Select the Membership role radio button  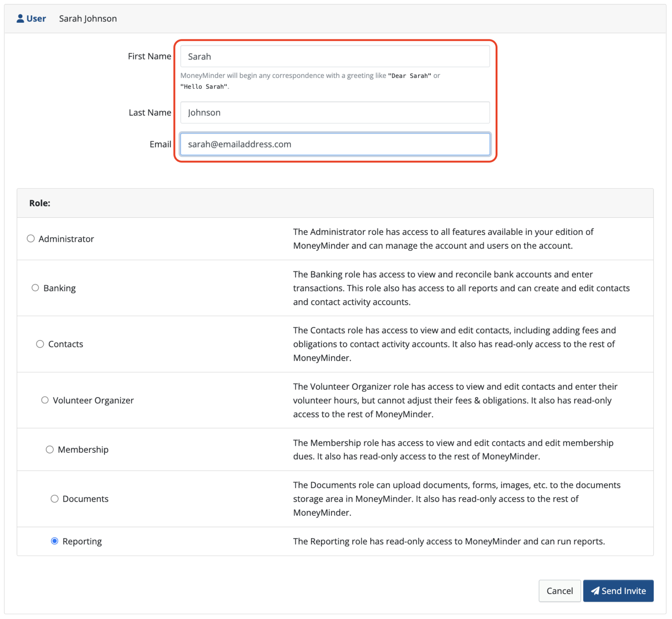click(49, 449)
